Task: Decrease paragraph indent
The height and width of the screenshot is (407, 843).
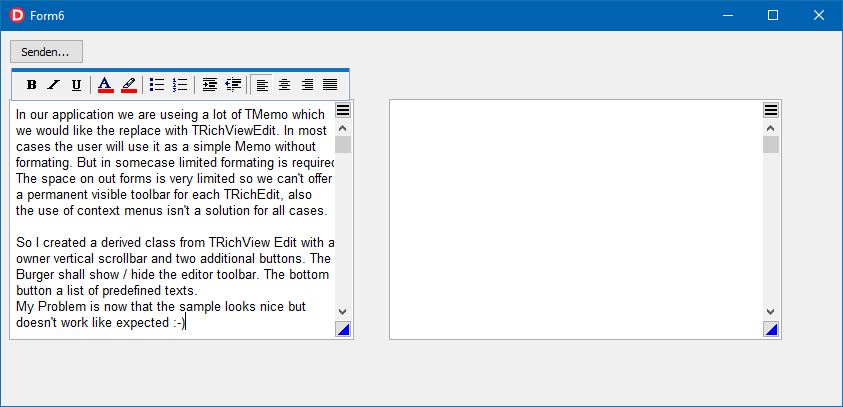Action: [x=232, y=85]
